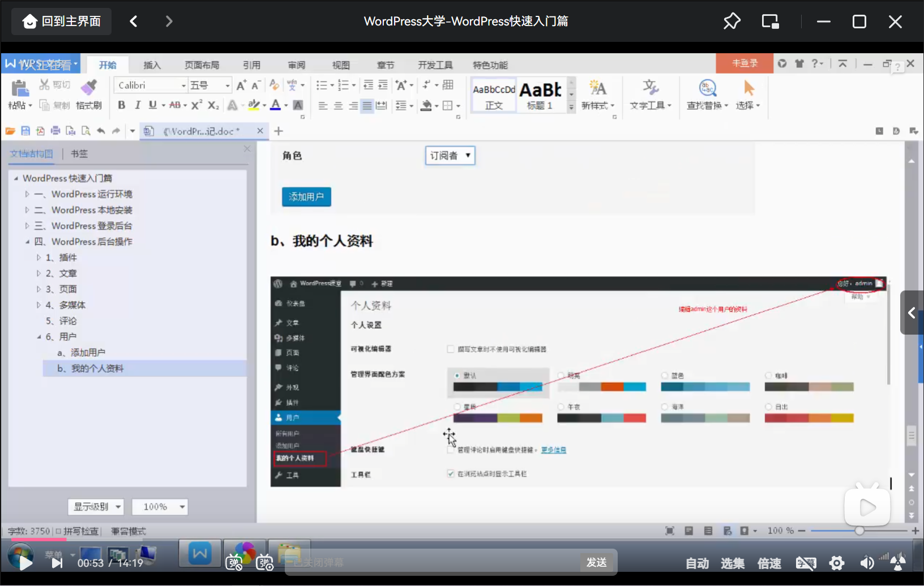Switch to mini-player mode icon

(770, 22)
